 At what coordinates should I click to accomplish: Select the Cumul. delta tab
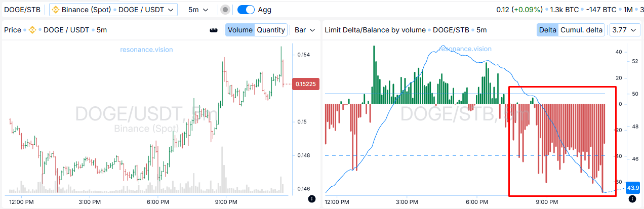[581, 30]
